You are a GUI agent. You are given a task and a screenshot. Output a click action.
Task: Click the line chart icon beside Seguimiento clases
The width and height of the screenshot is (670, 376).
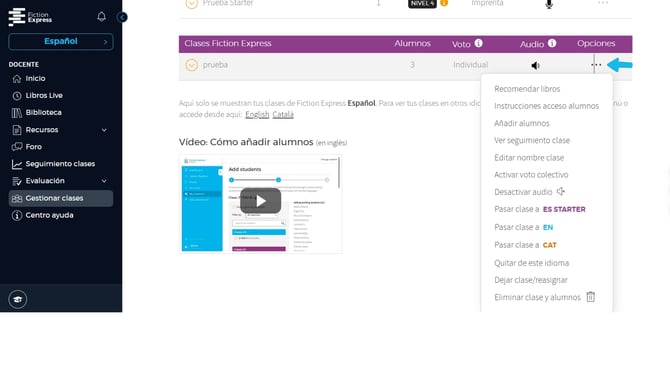click(17, 164)
